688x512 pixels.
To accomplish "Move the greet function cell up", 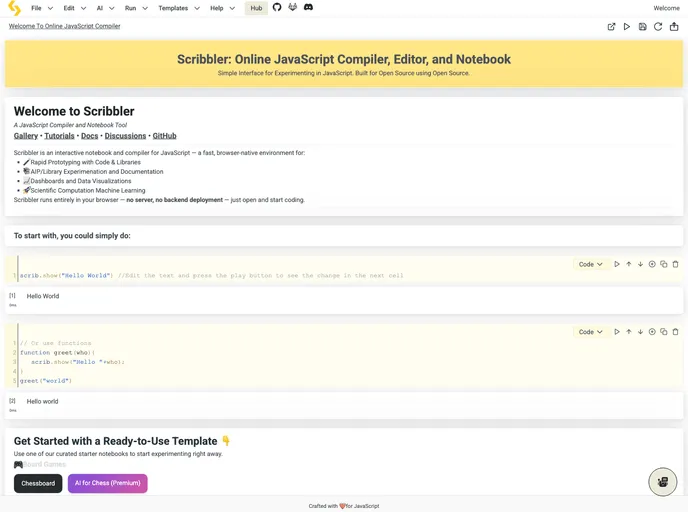I will click(629, 332).
